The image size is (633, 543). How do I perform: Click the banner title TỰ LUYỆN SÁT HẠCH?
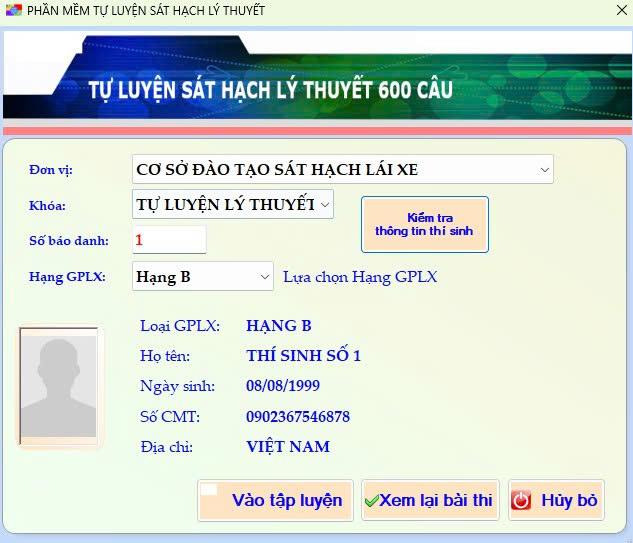(270, 90)
